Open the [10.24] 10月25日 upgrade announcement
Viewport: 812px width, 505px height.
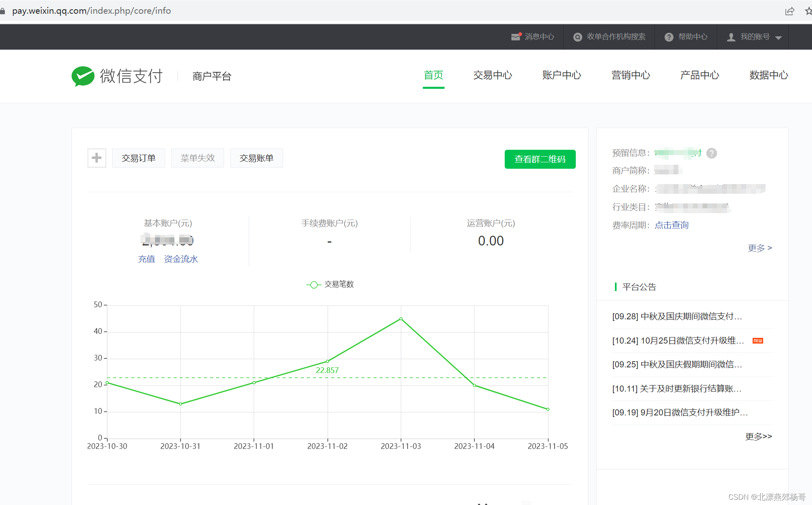point(678,341)
